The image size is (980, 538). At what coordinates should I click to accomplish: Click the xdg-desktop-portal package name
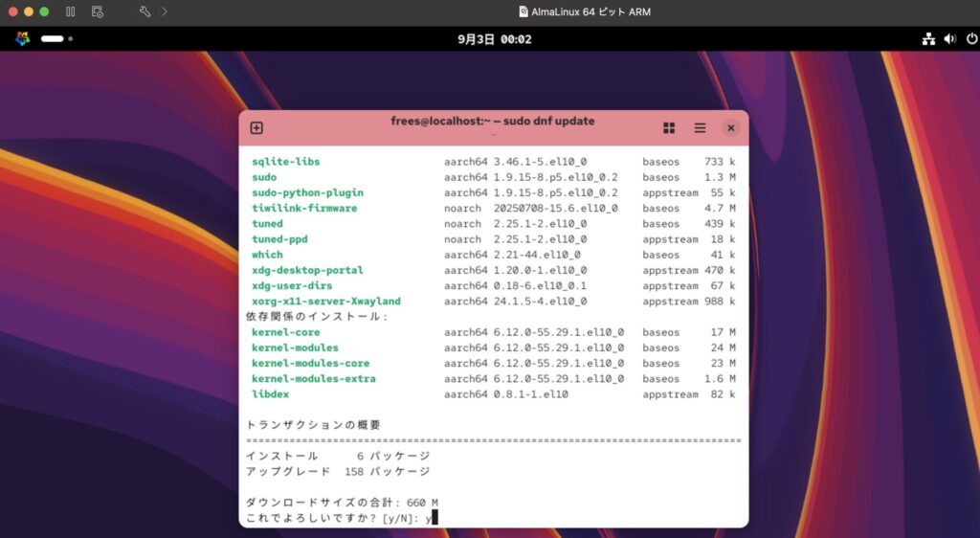(307, 270)
